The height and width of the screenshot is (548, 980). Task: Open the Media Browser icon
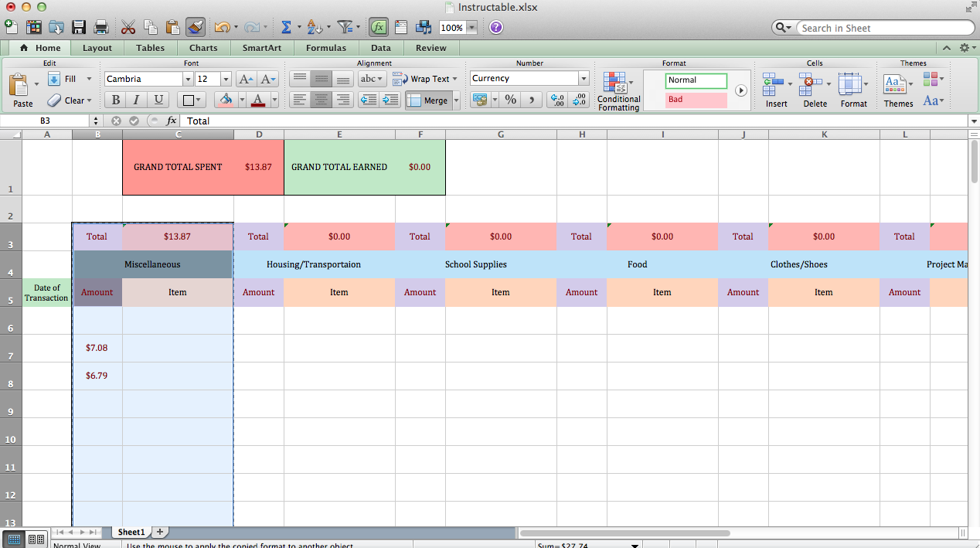click(424, 27)
